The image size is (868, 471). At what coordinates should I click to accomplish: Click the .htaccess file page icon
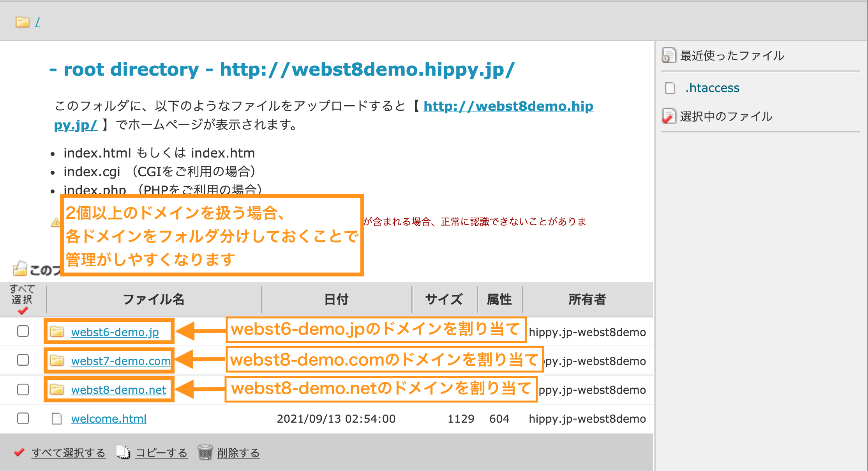coord(670,88)
